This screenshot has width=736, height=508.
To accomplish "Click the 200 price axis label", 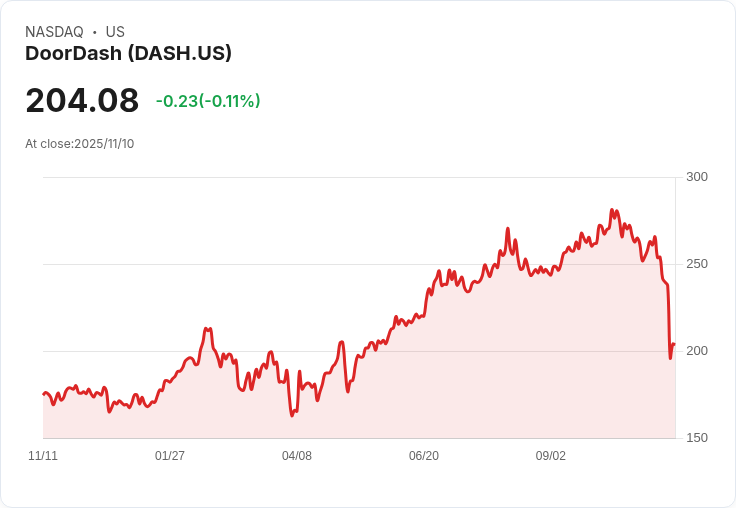I will coord(697,351).
